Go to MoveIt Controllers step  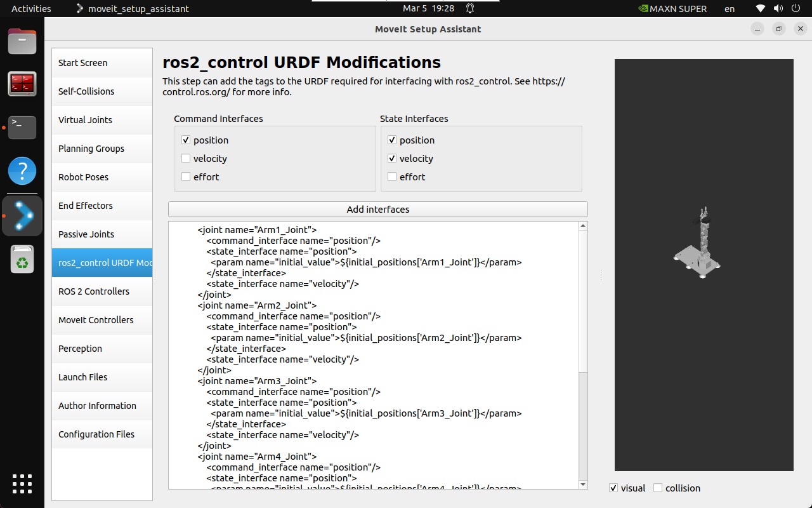pyautogui.click(x=102, y=320)
